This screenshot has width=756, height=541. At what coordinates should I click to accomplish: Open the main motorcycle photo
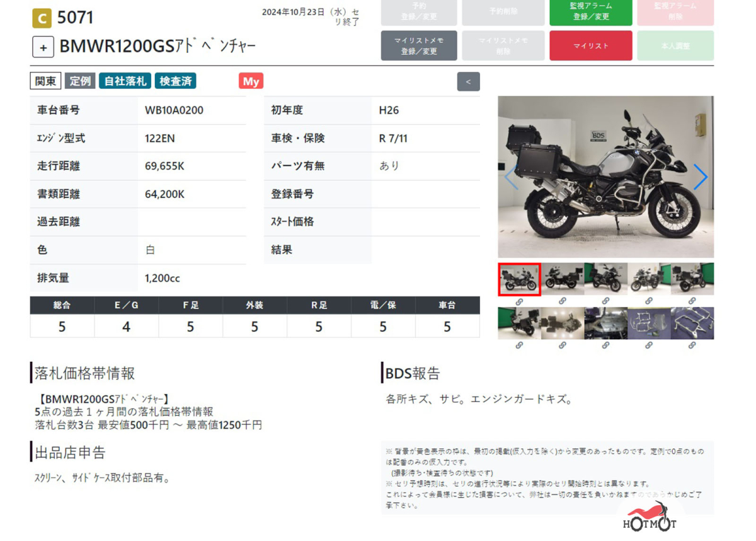point(605,177)
